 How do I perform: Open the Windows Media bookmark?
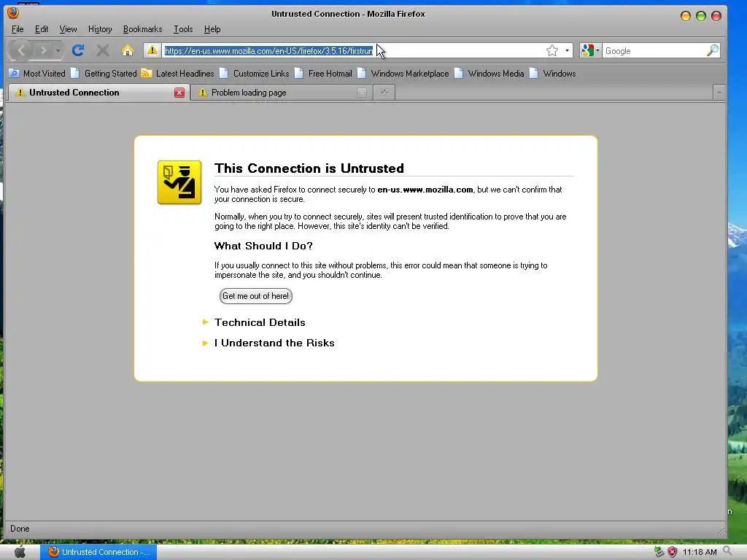tap(489, 74)
